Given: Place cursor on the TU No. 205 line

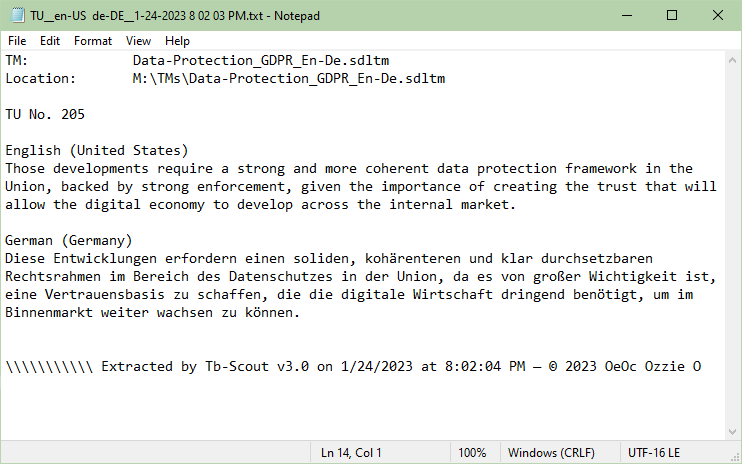Looking at the screenshot, I should 45,115.
